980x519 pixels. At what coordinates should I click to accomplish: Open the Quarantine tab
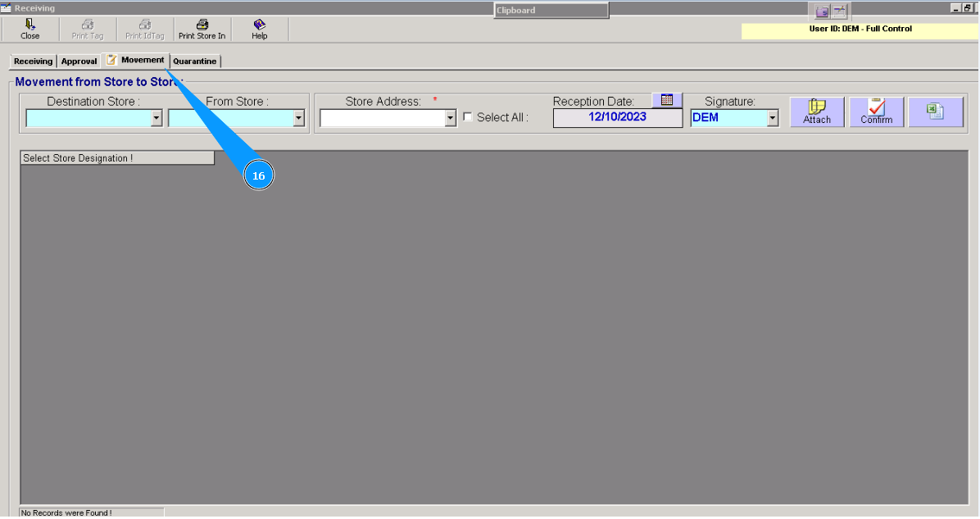click(x=195, y=61)
